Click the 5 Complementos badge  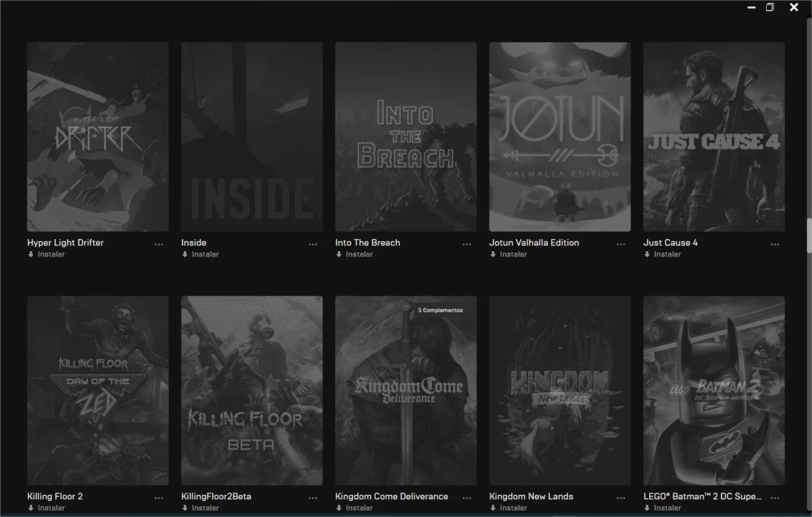(x=440, y=310)
